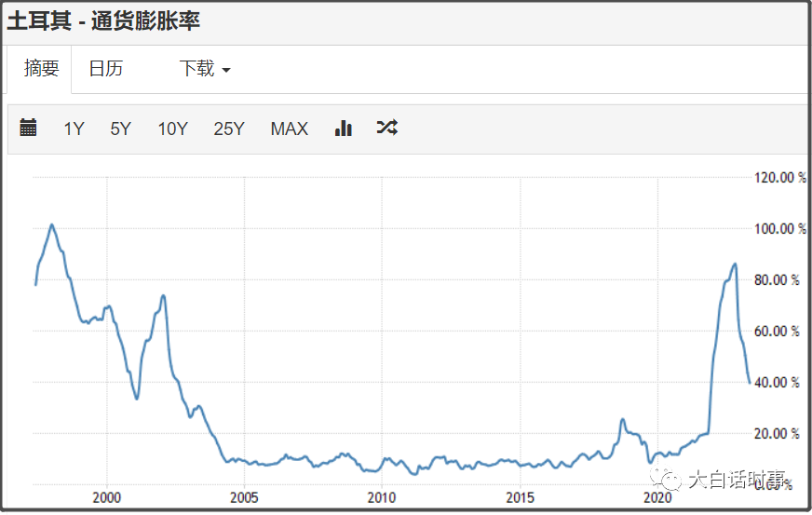The image size is (812, 515).
Task: Click the 60.00 % axis label
Action: coord(777,332)
